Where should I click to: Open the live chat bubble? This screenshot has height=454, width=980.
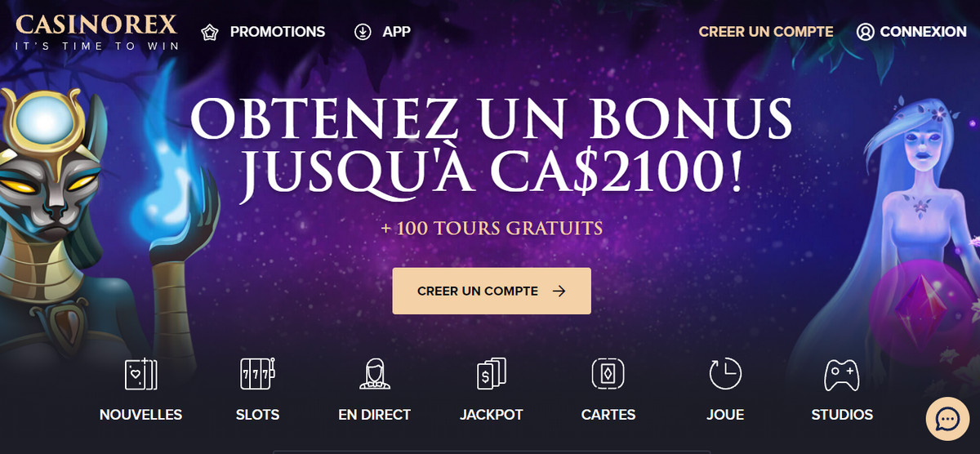coord(947,420)
